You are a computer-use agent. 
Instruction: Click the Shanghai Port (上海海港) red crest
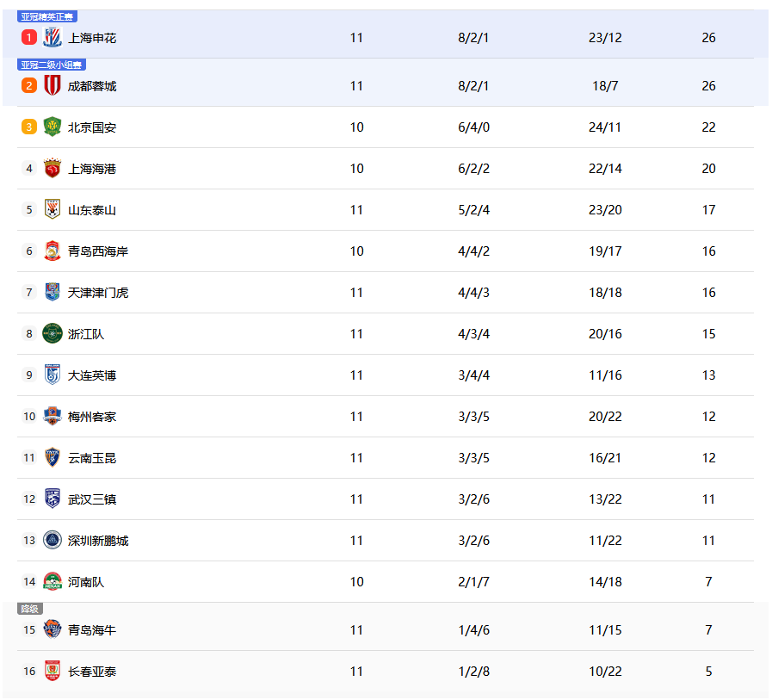click(52, 169)
